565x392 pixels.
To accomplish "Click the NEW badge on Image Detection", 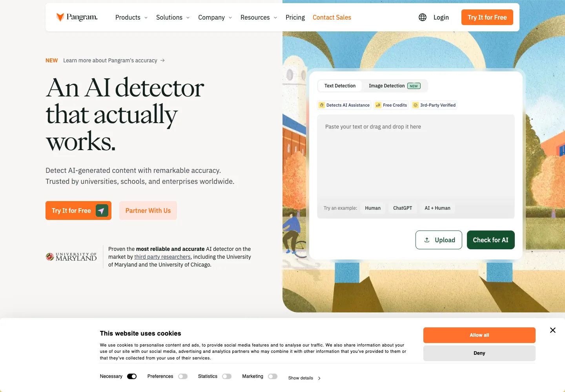I will (414, 86).
